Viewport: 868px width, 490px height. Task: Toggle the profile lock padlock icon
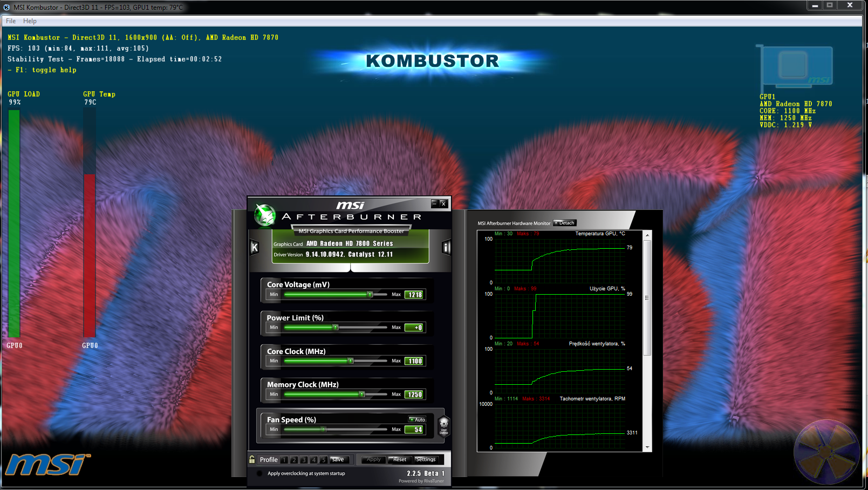pos(252,459)
